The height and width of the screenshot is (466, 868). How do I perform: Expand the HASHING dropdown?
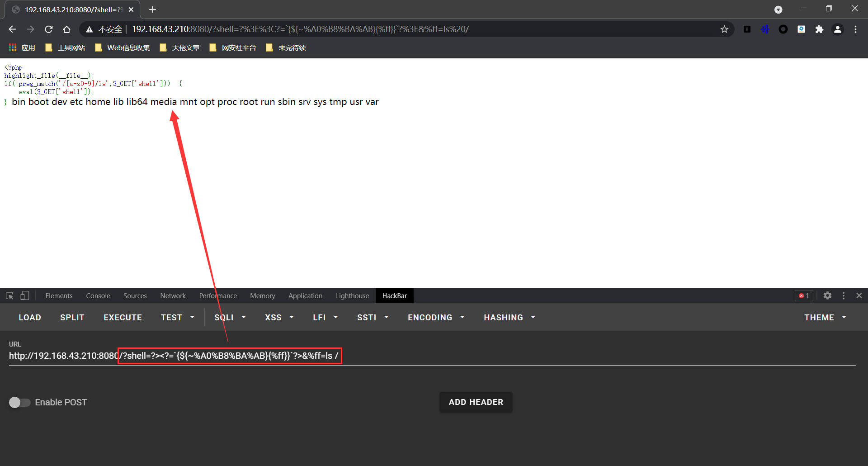tap(509, 318)
